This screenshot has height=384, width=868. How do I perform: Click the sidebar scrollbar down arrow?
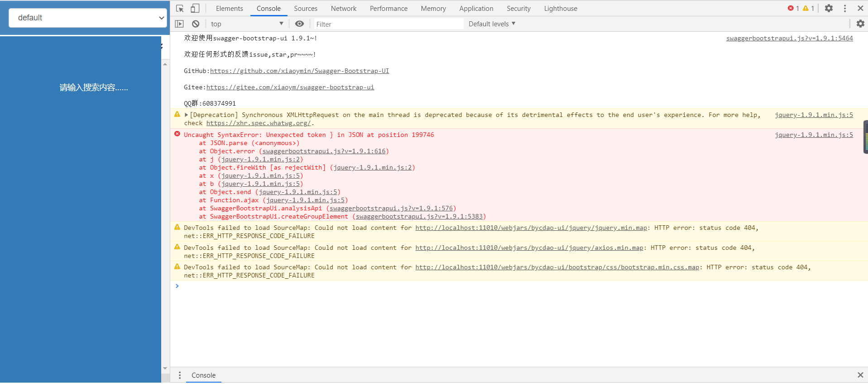point(165,368)
